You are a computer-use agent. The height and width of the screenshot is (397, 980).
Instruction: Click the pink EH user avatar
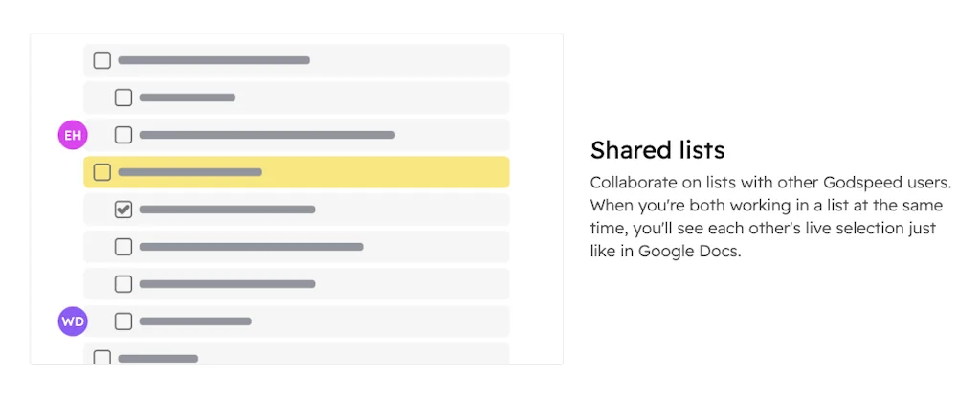click(x=73, y=136)
